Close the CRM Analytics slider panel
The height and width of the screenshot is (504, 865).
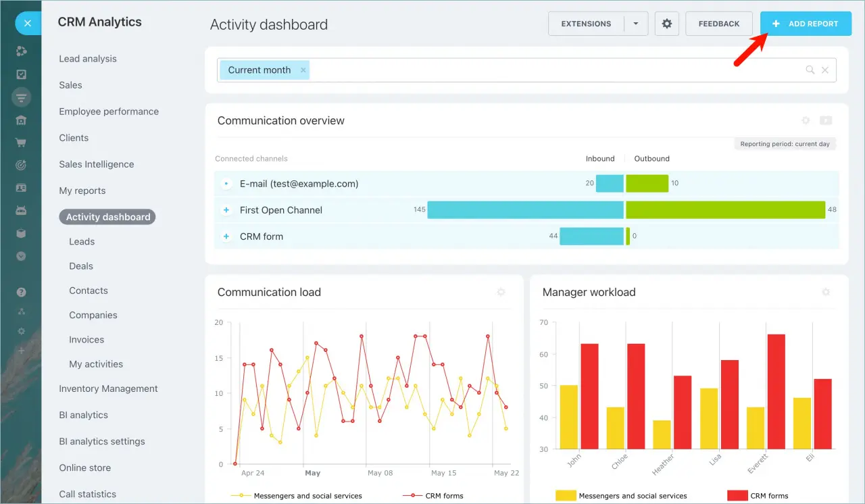[x=27, y=24]
